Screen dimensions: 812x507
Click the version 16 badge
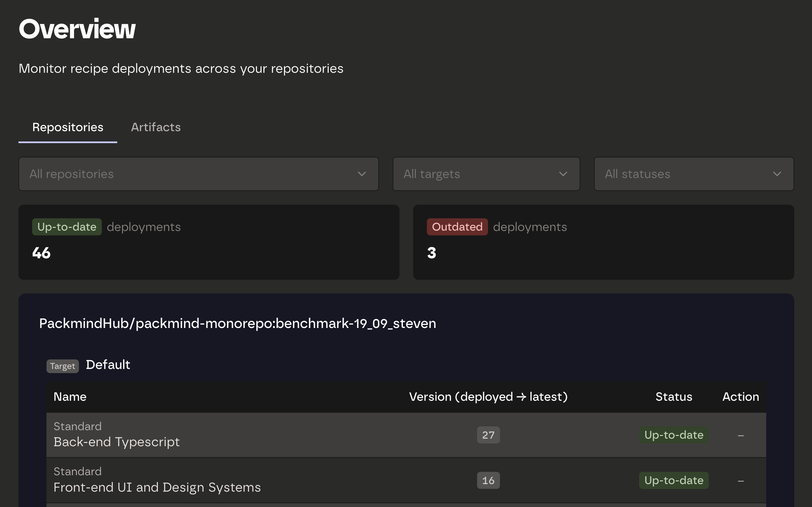[x=488, y=480]
